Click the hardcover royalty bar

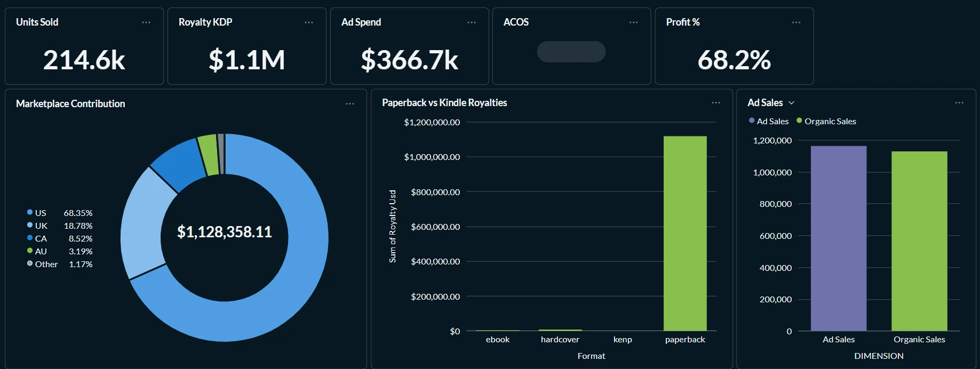click(x=560, y=330)
